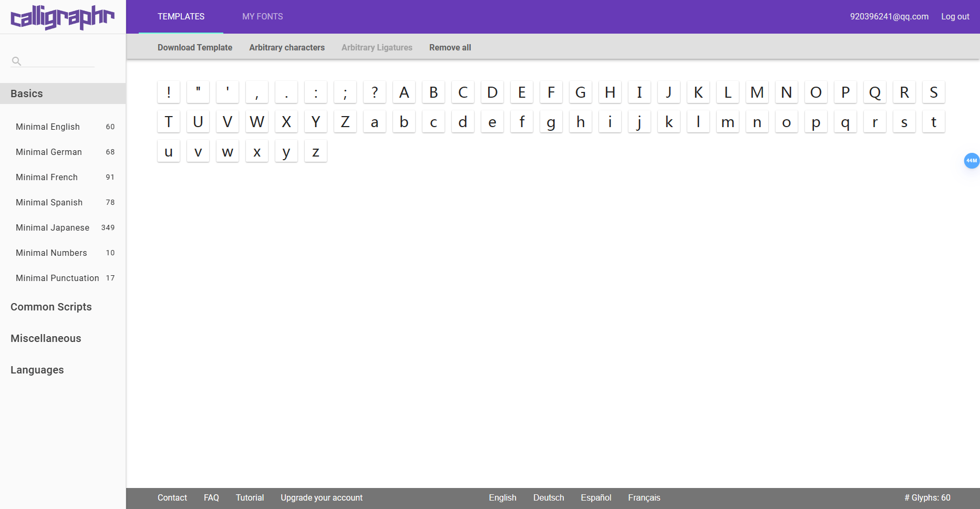Screen dimensions: 980x509
Task: Click the search magnifier icon
Action: (16, 61)
